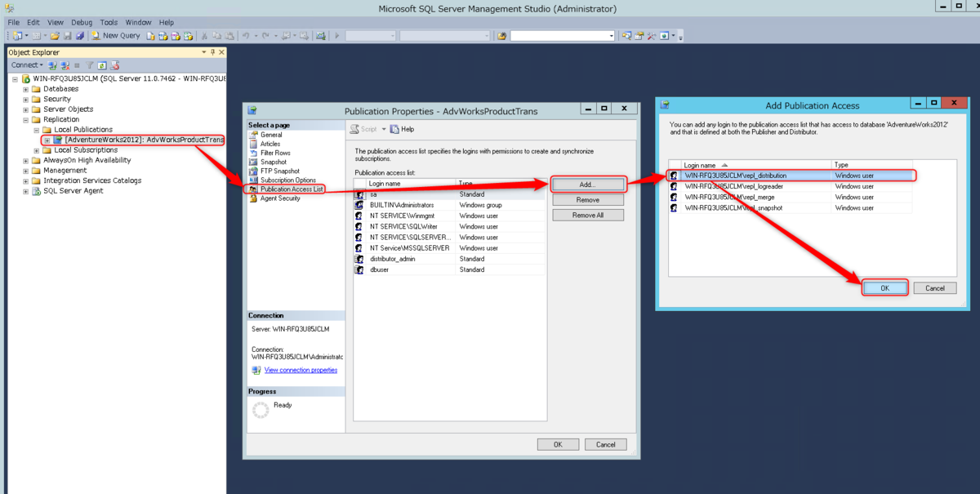Click the Script button in Publication Properties
Screen dimensions: 980x494
tap(364, 129)
